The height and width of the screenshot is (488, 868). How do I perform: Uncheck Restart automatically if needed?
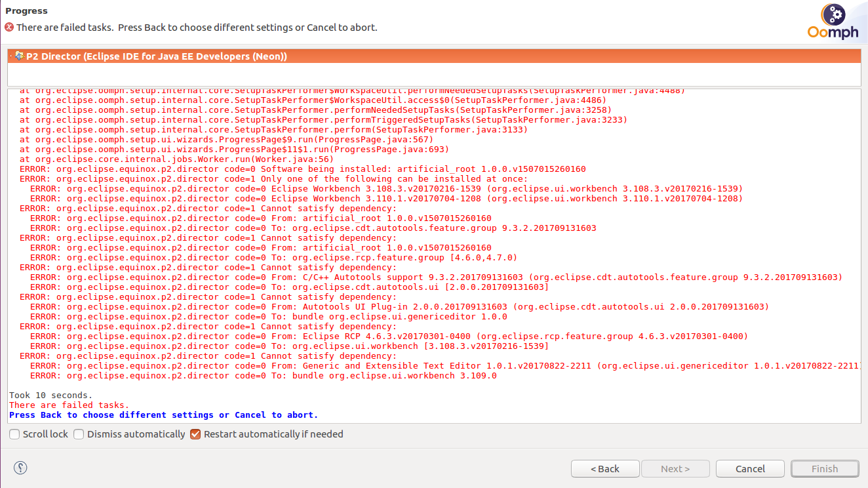(x=195, y=434)
